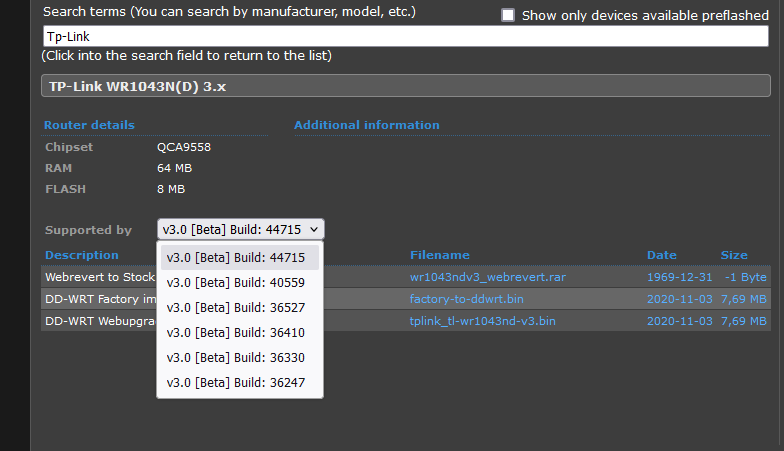This screenshot has height=451, width=784.
Task: Choose v3.0 [Beta] Build: 36410 option
Action: pyautogui.click(x=240, y=332)
